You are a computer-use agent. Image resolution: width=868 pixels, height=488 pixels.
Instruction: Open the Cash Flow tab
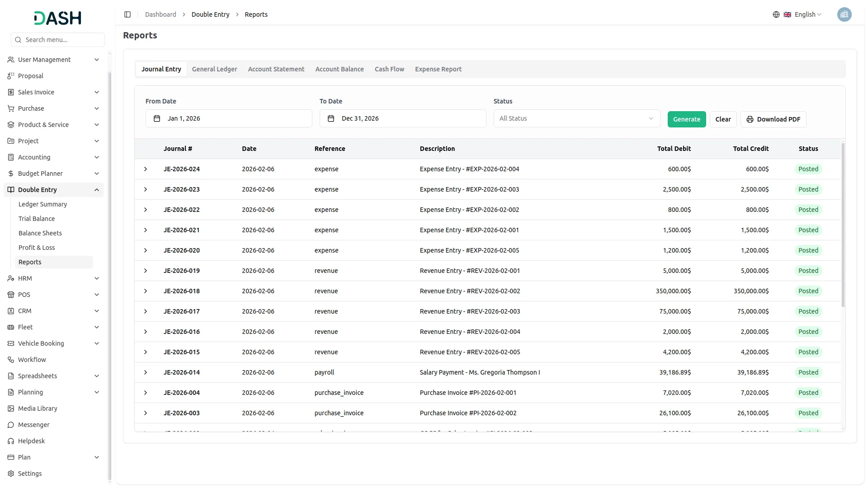(x=389, y=69)
